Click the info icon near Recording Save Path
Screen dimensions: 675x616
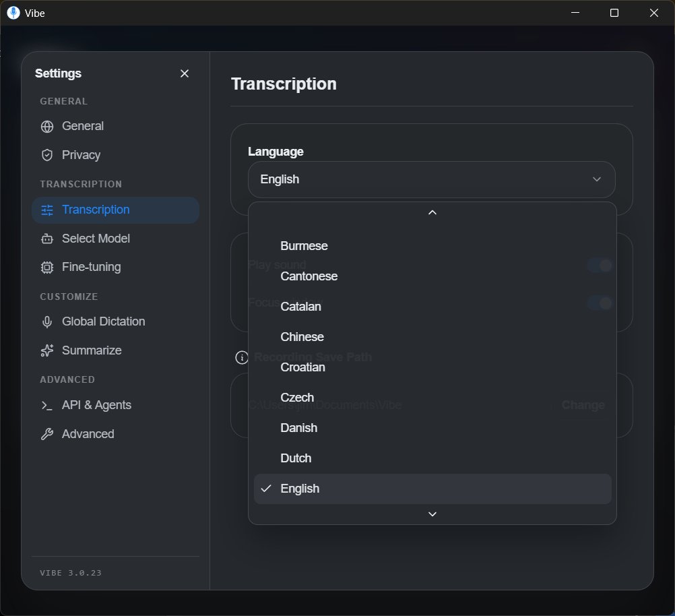[241, 357]
